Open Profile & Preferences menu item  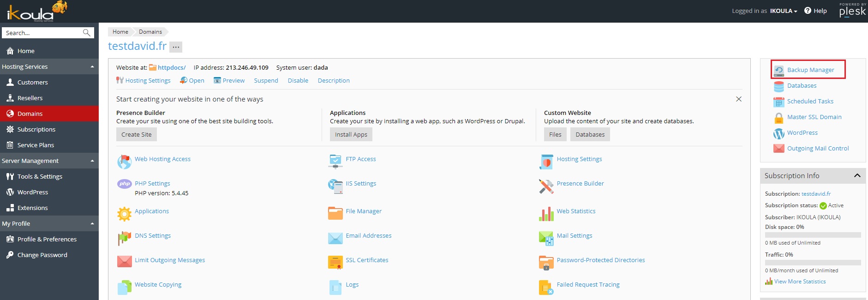[49, 239]
